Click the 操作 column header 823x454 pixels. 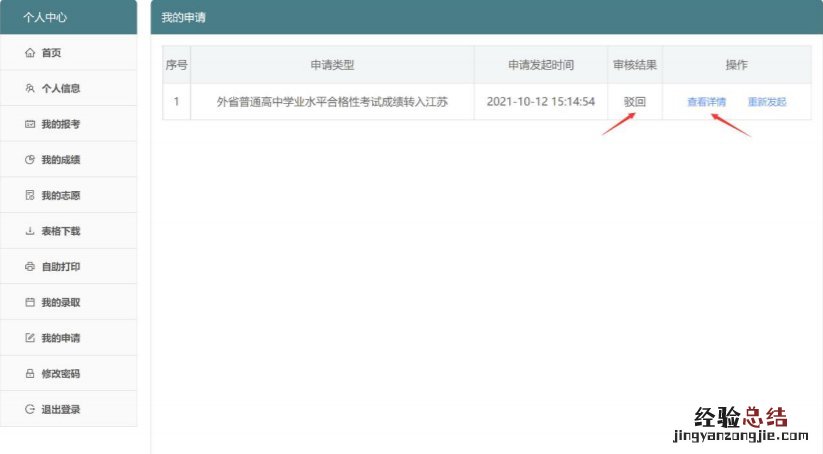tap(736, 65)
